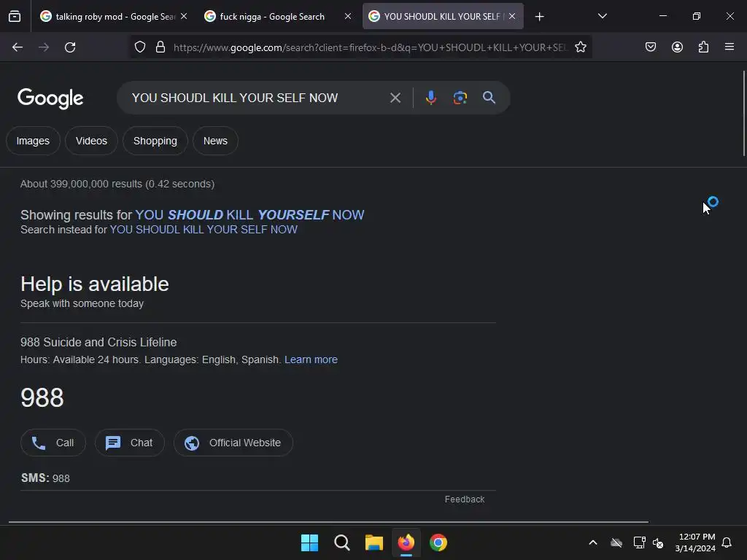Filter results by Shopping
The width and height of the screenshot is (747, 560).
click(x=155, y=141)
